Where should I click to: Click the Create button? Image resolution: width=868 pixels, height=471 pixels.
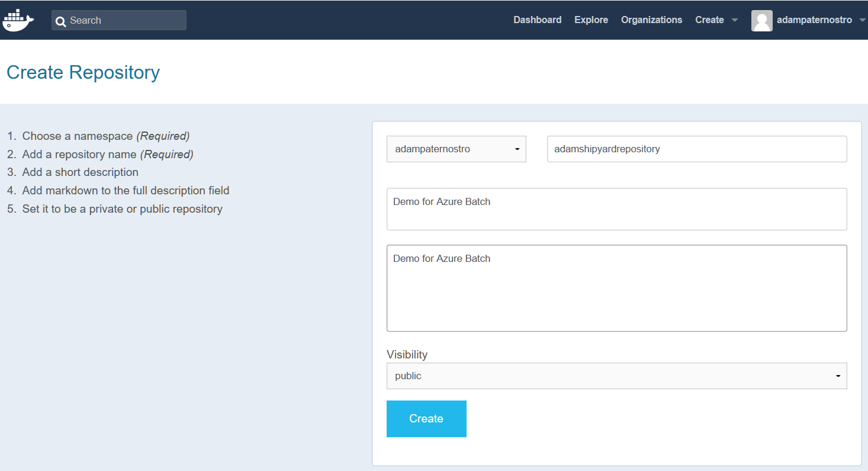[426, 419]
